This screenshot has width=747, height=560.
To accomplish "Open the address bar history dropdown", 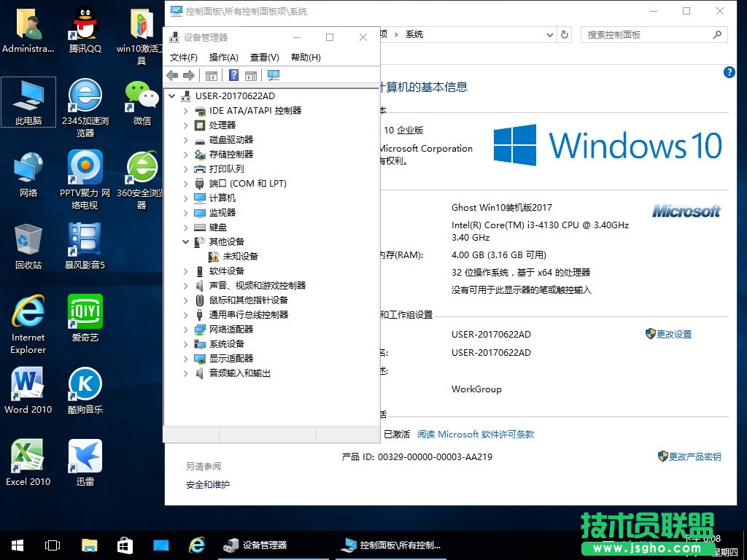I will tap(550, 34).
